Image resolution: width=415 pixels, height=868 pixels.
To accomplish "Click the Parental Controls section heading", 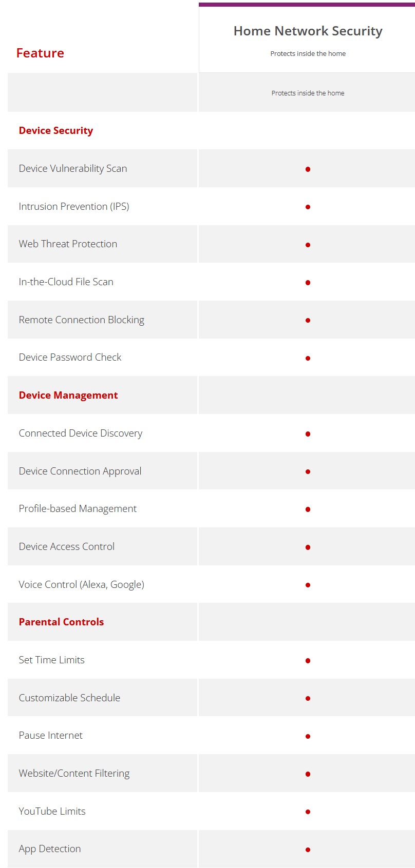I will (x=61, y=622).
